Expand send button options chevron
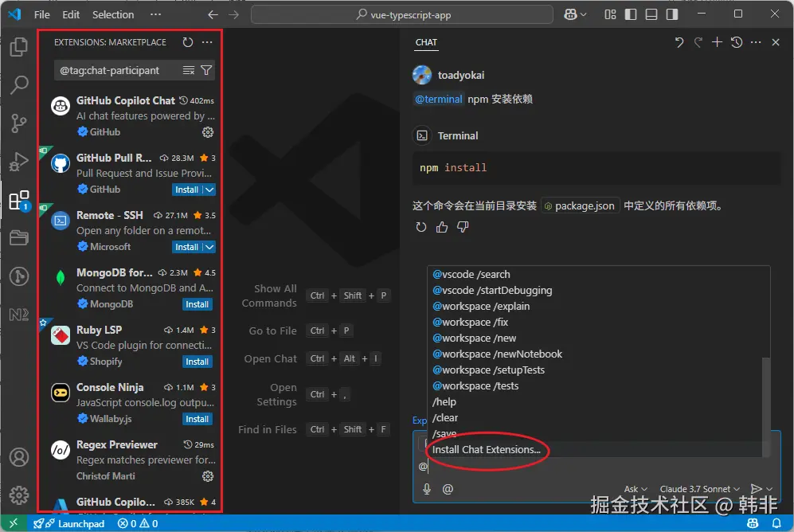This screenshot has height=532, width=794. tap(769, 489)
